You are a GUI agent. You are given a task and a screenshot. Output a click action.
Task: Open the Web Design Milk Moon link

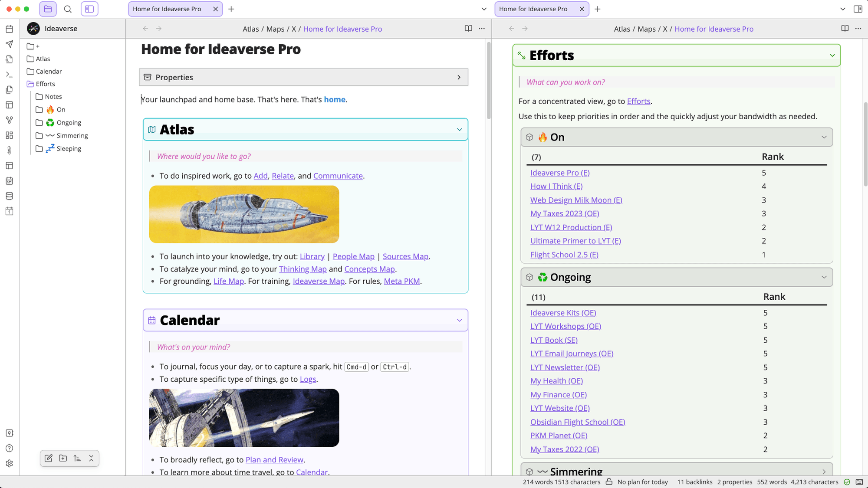576,200
